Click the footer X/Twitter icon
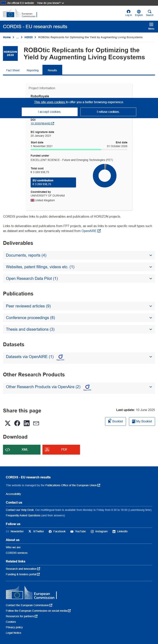The width and height of the screenshot is (158, 644). pyautogui.click(x=30, y=532)
